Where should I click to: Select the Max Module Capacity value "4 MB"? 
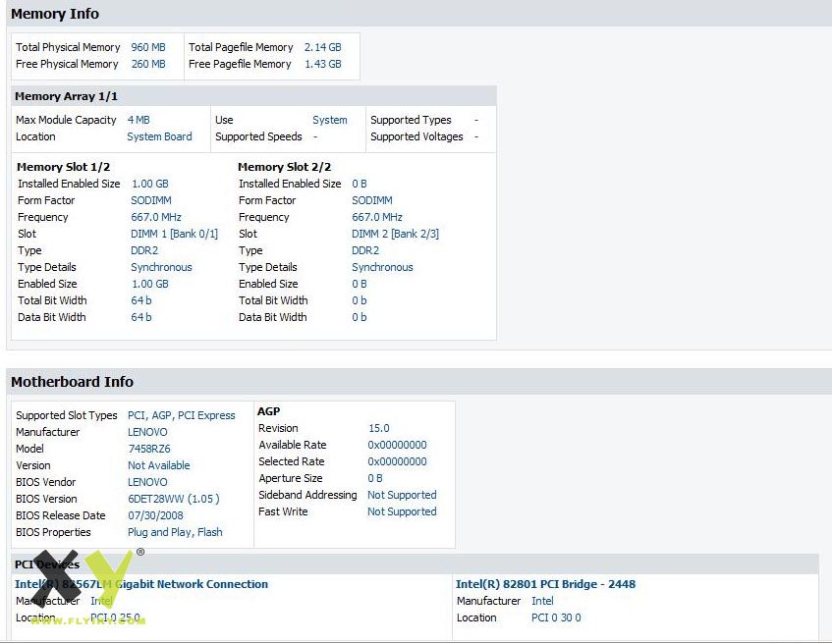[139, 120]
